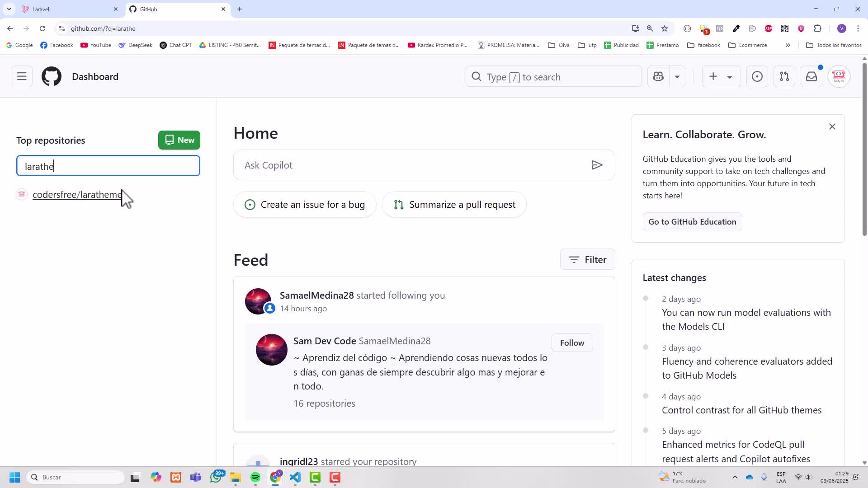Open Copilot chat icon in header
Screen dimensions: 868x488
[658, 76]
